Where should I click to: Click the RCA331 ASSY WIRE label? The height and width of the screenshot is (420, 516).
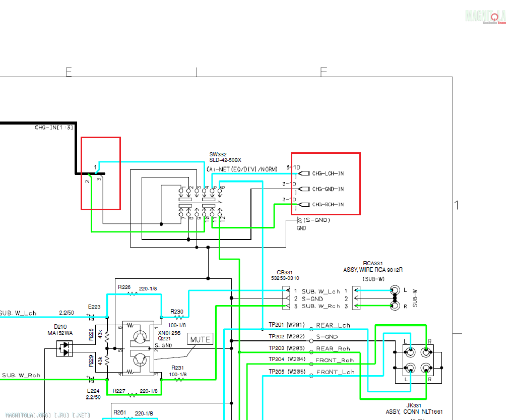tap(373, 270)
